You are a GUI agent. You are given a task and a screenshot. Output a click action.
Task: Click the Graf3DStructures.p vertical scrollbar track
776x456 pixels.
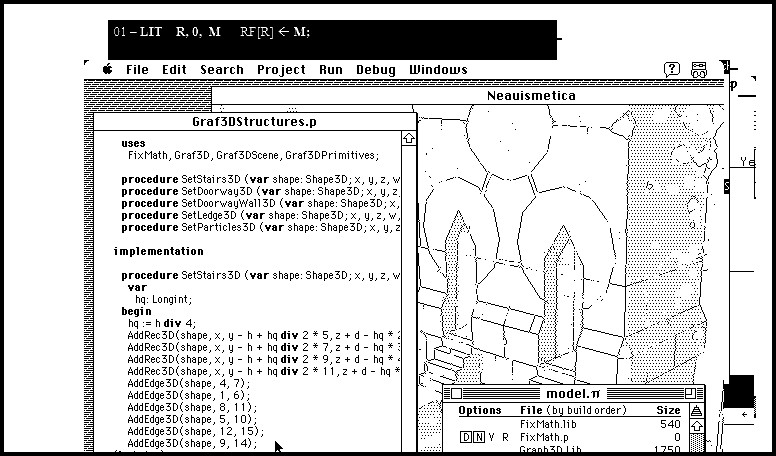[408, 300]
